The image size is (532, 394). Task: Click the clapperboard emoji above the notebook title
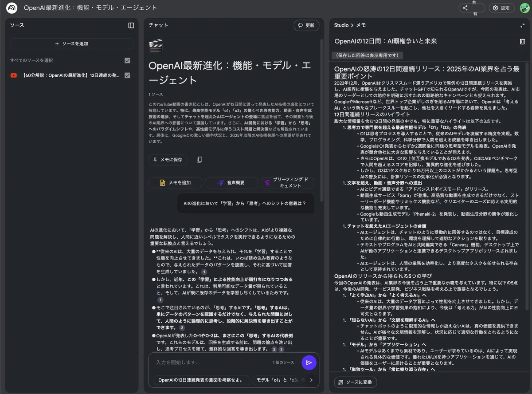pos(156,46)
